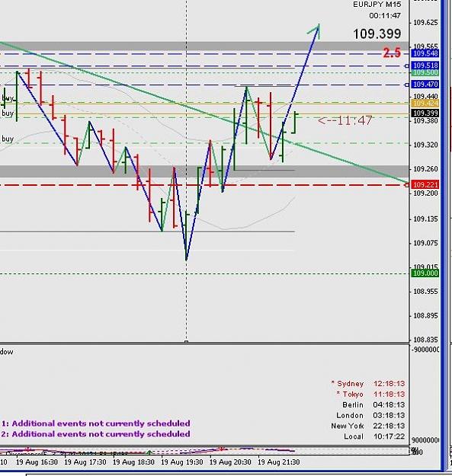Select the blue 109.518 price tag
Screen dimensions: 452x476
(425, 65)
